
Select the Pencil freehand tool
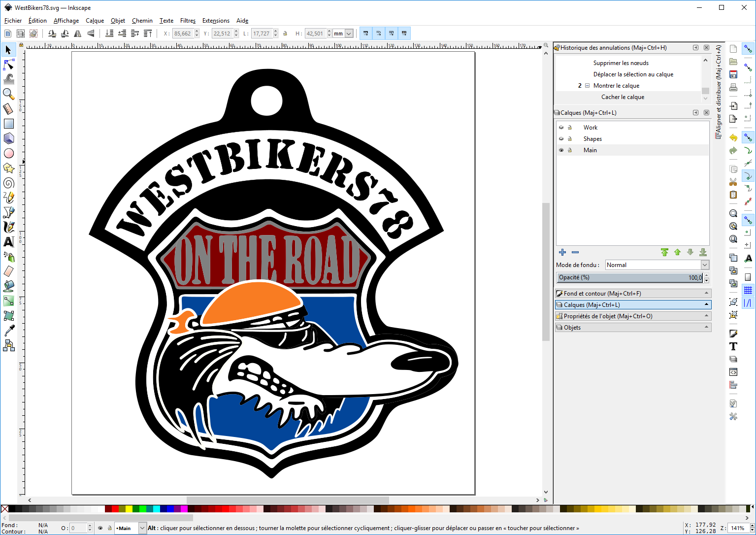coord(8,198)
